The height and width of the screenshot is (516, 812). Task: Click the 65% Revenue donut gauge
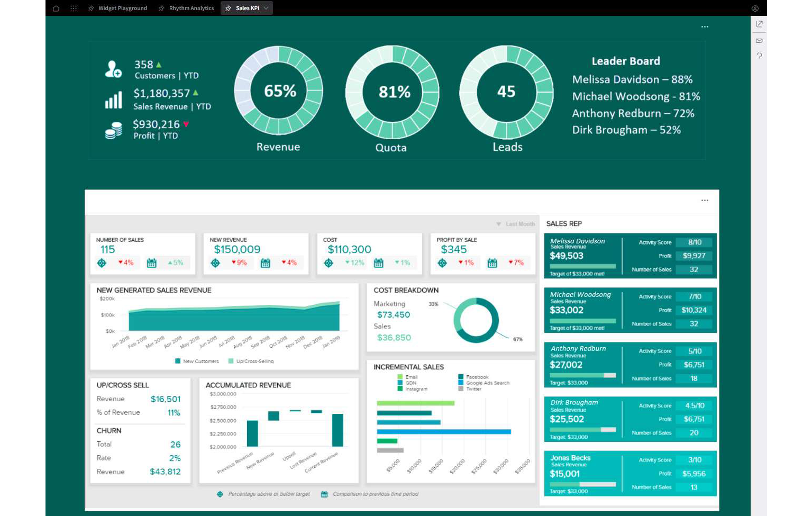(279, 90)
